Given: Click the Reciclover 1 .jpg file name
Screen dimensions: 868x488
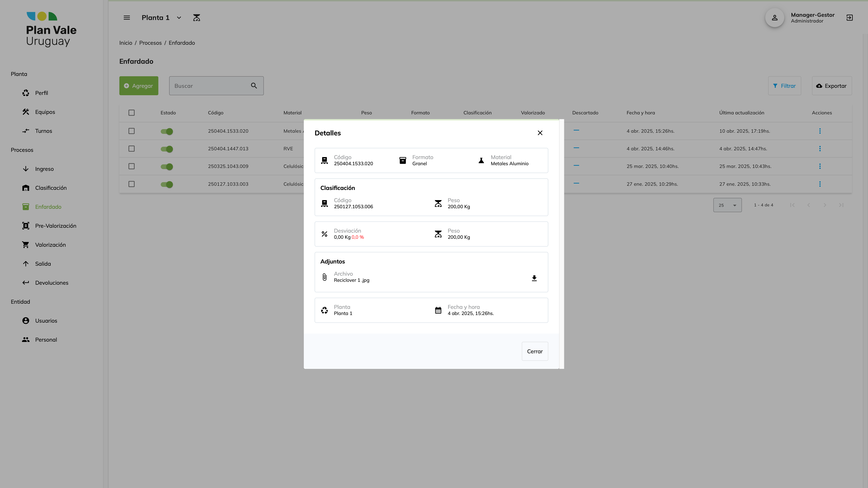Looking at the screenshot, I should pos(351,280).
